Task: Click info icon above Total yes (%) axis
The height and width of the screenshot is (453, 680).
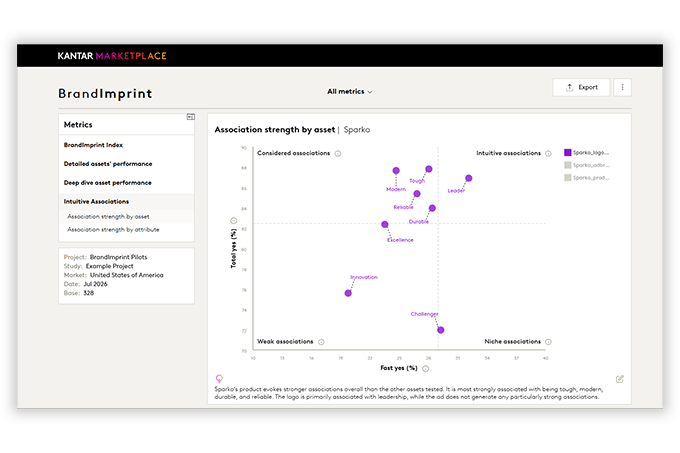Action: pyautogui.click(x=233, y=221)
